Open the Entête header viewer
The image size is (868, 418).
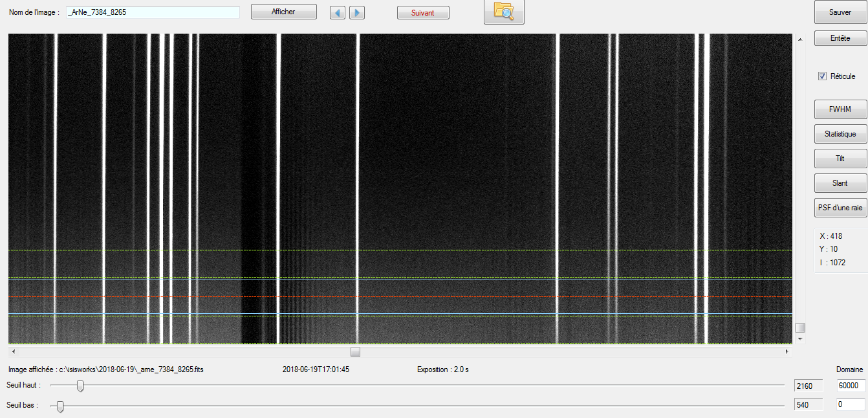point(840,38)
